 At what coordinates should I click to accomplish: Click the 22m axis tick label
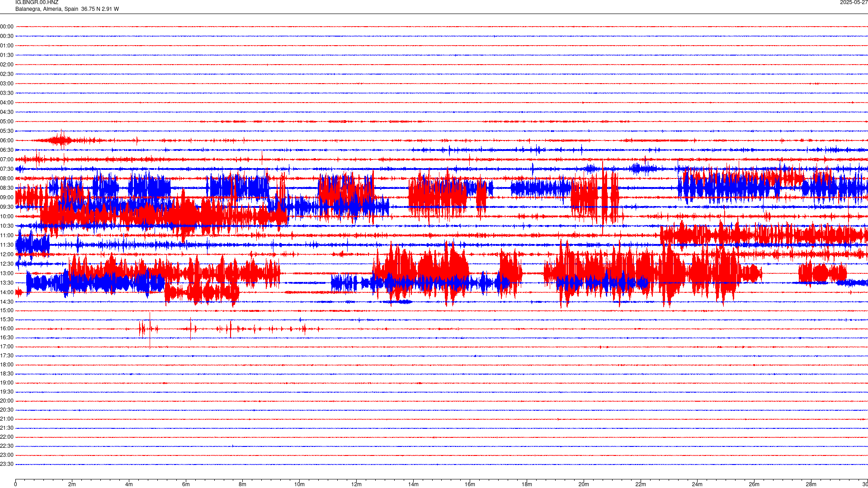(x=641, y=484)
